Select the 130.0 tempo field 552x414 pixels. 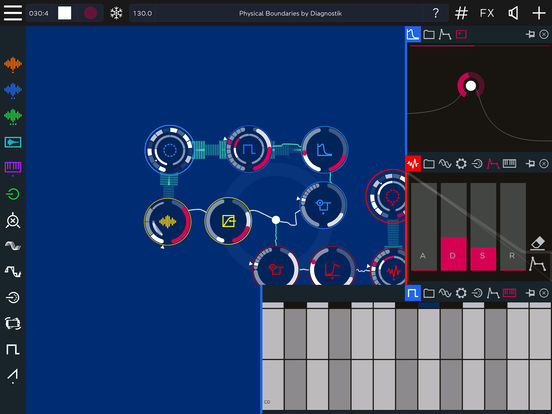143,13
